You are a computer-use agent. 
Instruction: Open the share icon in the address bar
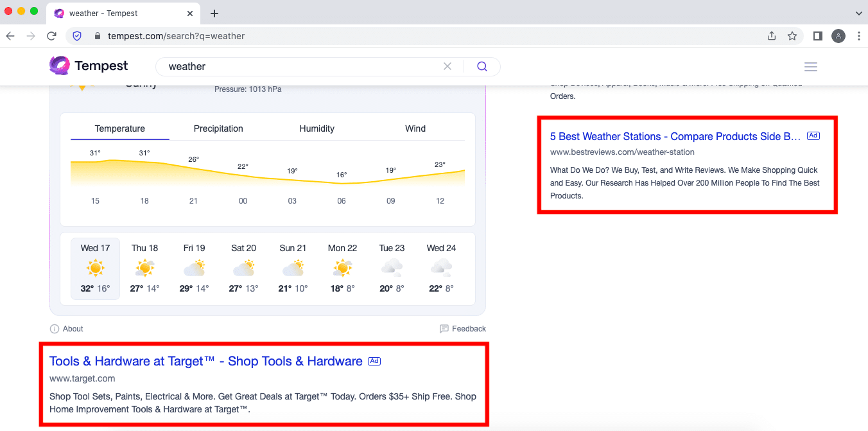click(771, 36)
